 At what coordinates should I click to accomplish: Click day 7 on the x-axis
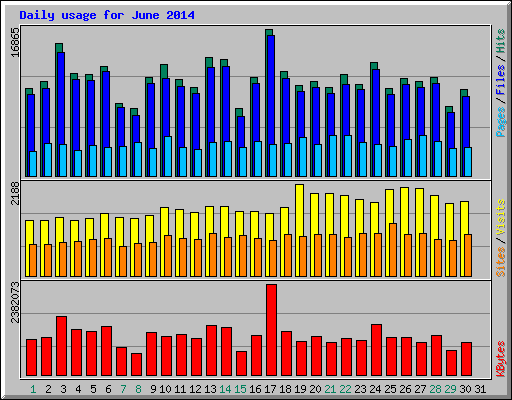(x=123, y=389)
